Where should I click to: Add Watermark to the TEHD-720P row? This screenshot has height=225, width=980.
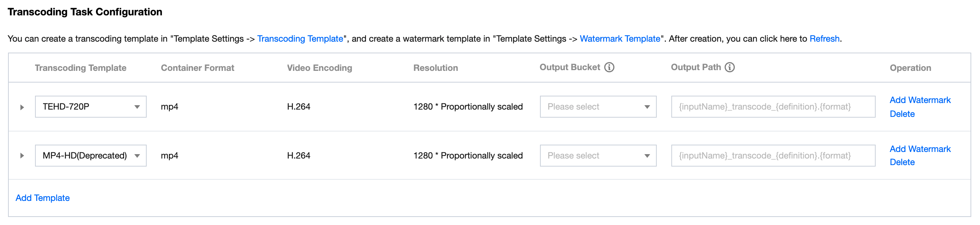point(919,100)
